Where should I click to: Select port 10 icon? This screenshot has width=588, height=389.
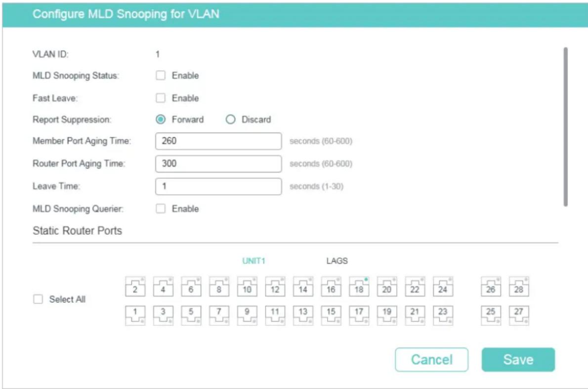pyautogui.click(x=247, y=287)
